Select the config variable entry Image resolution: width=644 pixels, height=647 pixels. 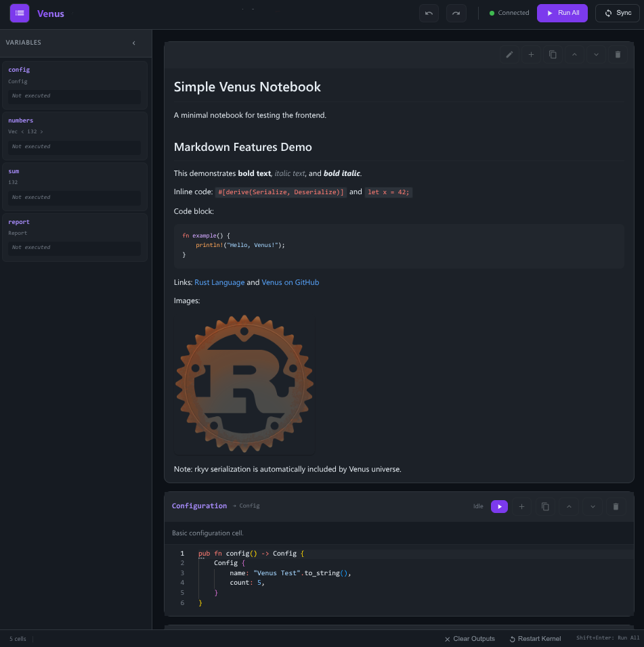pos(74,85)
